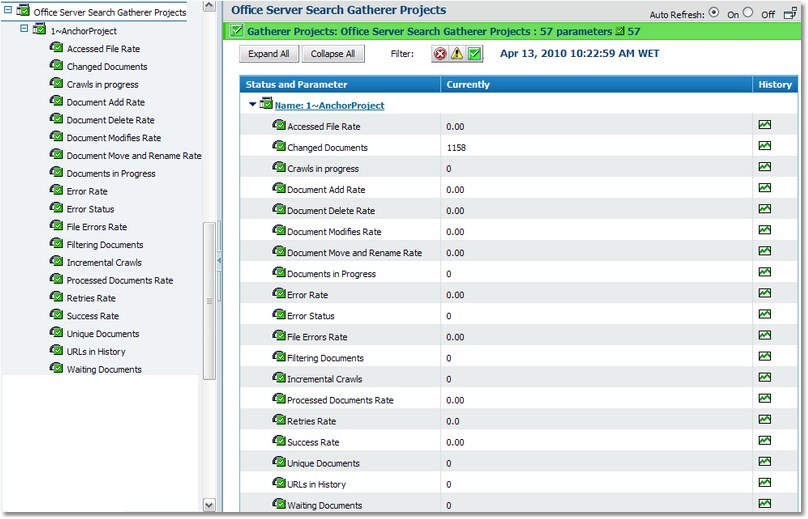Open history chart for Waiting Documents
This screenshot has width=808, height=519.
click(765, 504)
